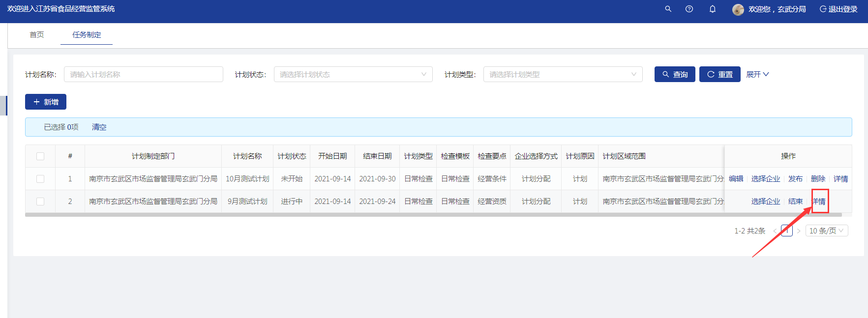Screen dimensions: 868x318
Task: Go to next page arrow in pagination
Action: (799, 231)
